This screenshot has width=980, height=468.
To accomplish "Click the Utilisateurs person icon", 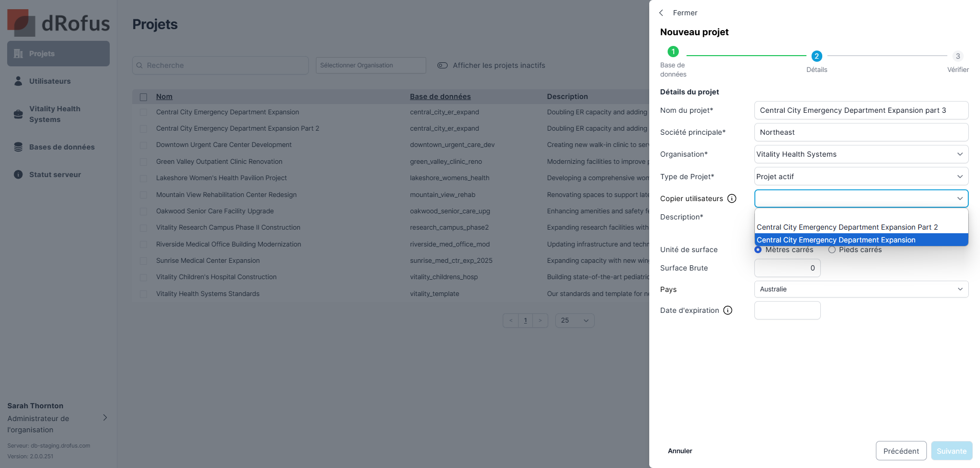I will [x=18, y=81].
